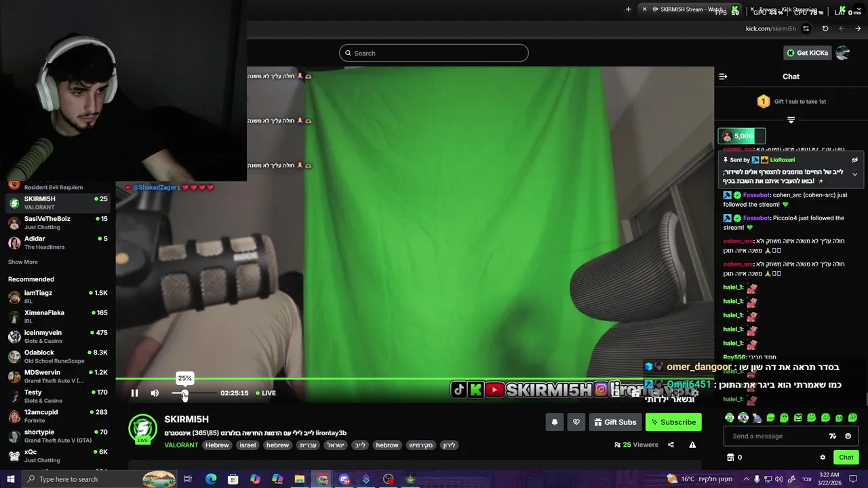Open a new browser tab
The image size is (868, 488).
coord(628,9)
